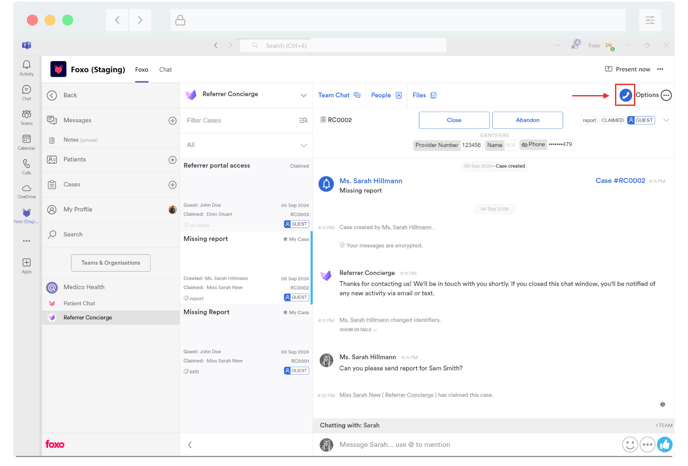
Task: Add new message with Messages plus icon
Action: (172, 121)
